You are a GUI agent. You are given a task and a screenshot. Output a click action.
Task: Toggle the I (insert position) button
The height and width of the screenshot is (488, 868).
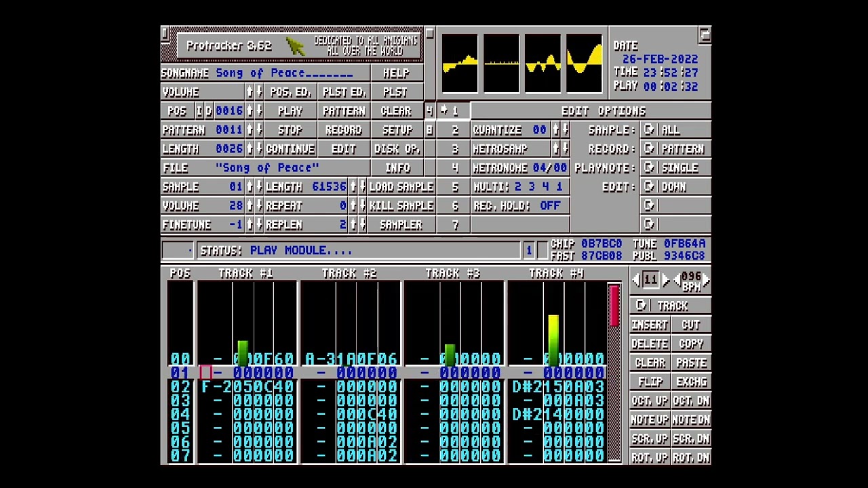pos(199,111)
